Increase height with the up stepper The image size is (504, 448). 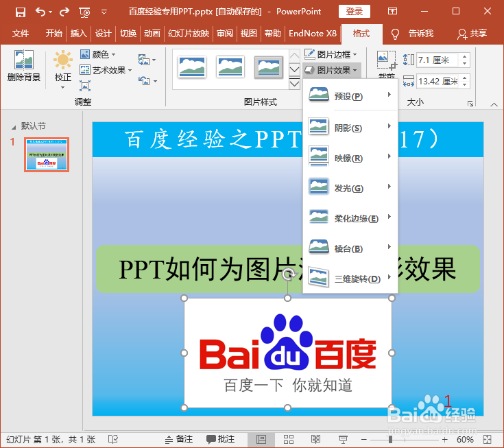click(464, 57)
